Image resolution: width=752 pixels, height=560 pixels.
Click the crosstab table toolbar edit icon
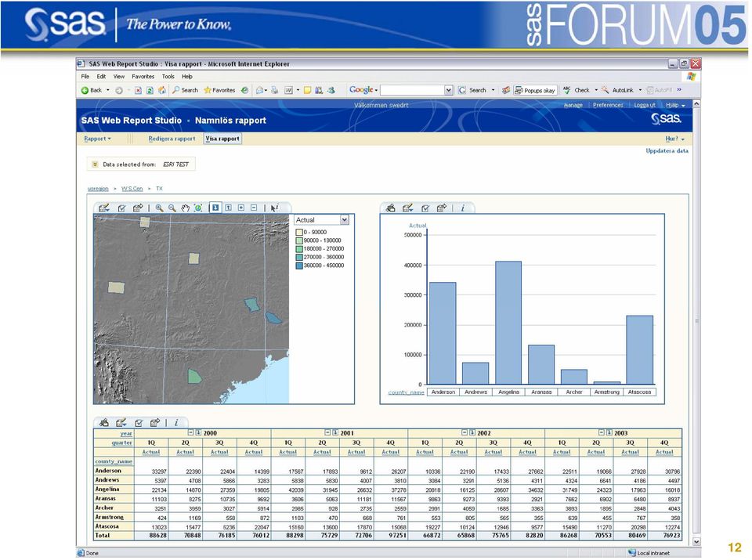point(121,422)
